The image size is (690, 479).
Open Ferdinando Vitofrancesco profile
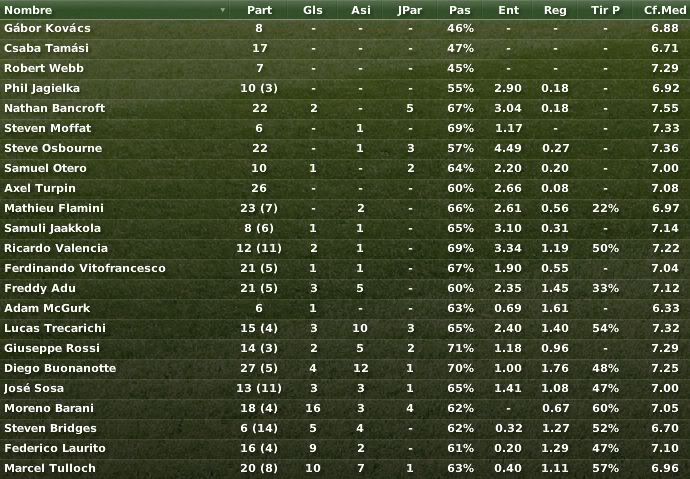click(85, 268)
